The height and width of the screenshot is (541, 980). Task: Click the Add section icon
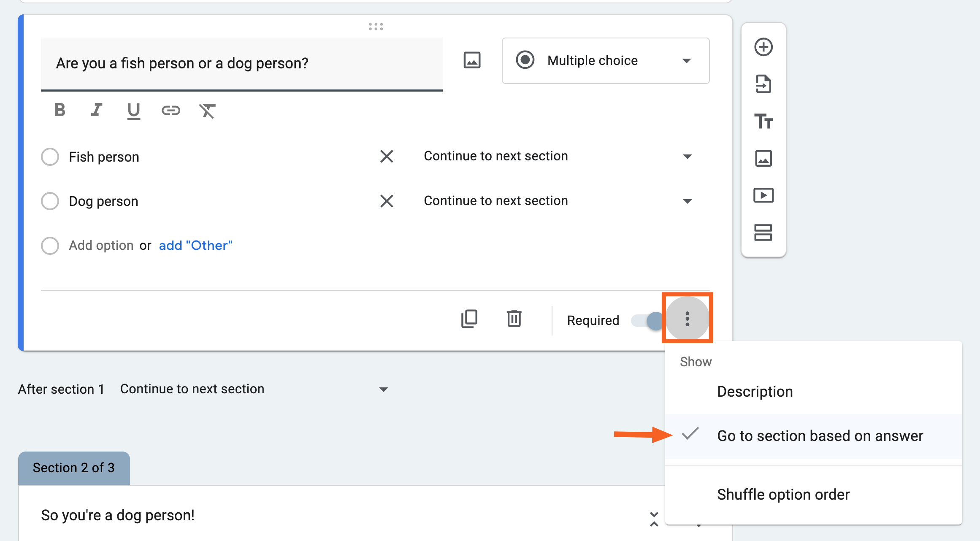763,233
